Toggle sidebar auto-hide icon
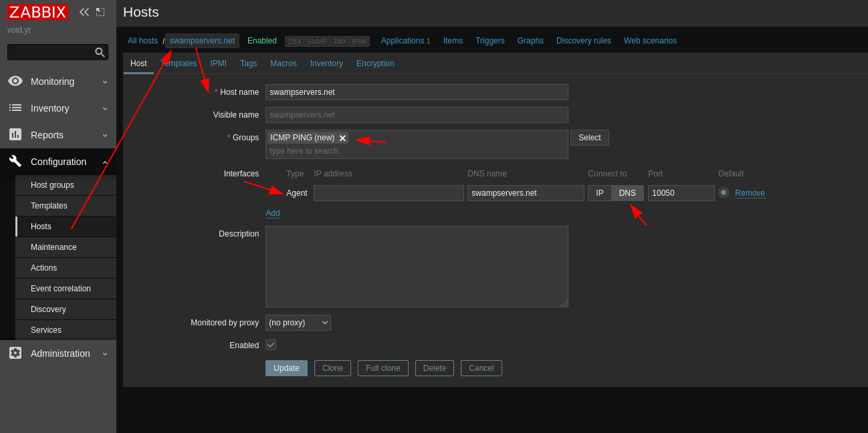This screenshot has width=868, height=433. pyautogui.click(x=100, y=12)
